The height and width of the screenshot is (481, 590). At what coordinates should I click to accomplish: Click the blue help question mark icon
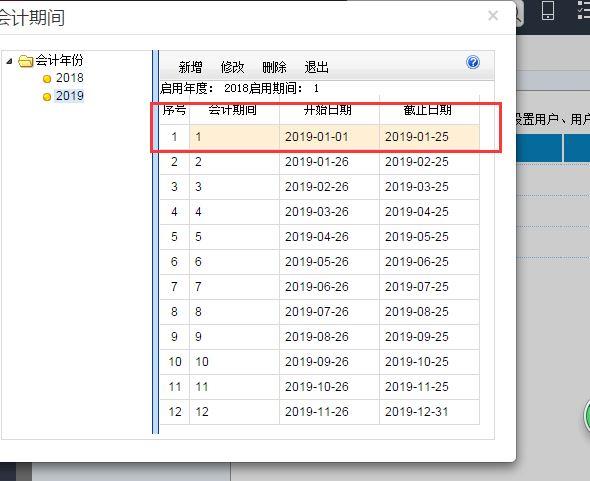(473, 62)
